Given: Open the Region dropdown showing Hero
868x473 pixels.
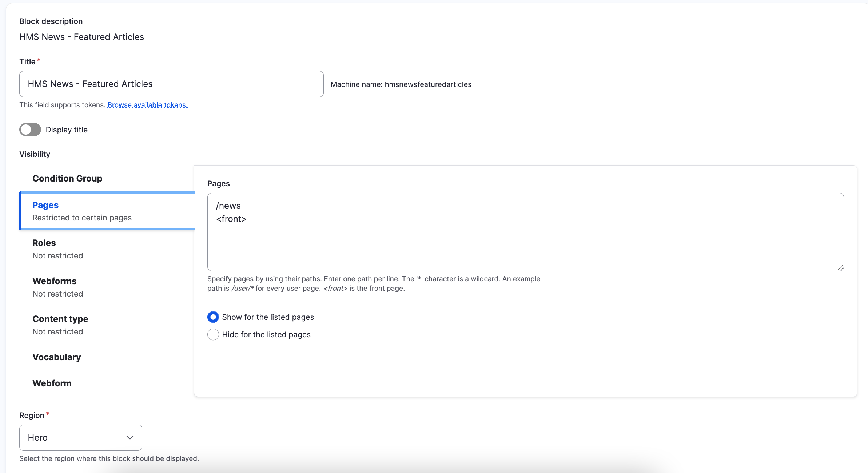Looking at the screenshot, I should point(80,437).
